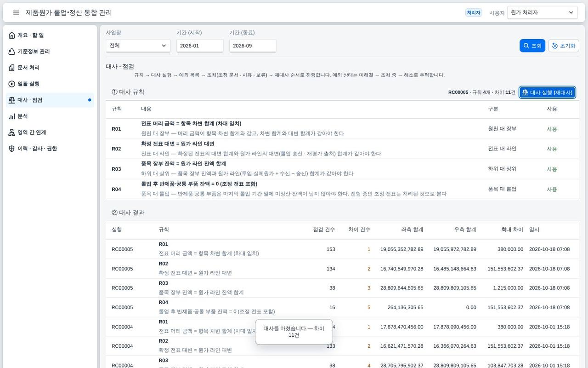The height and width of the screenshot is (368, 588).
Task: Click the 이력 · 감사 · 권한 shield icon
Action: pos(12,149)
